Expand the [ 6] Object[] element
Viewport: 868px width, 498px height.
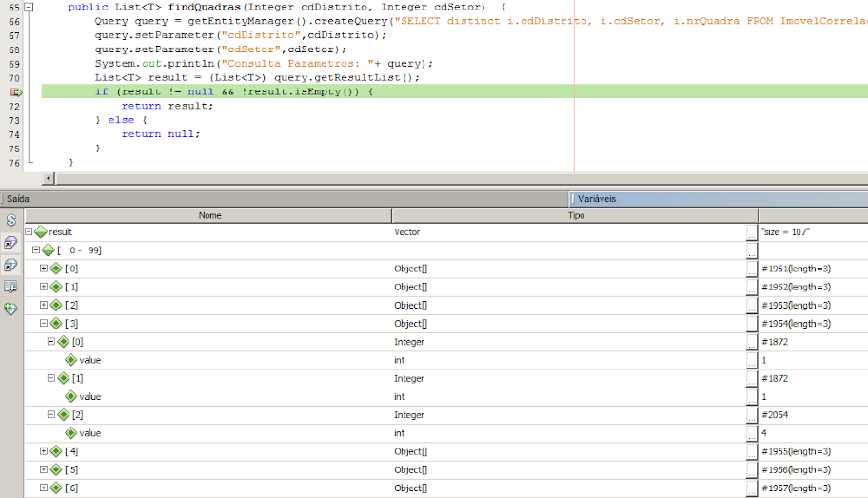click(44, 488)
